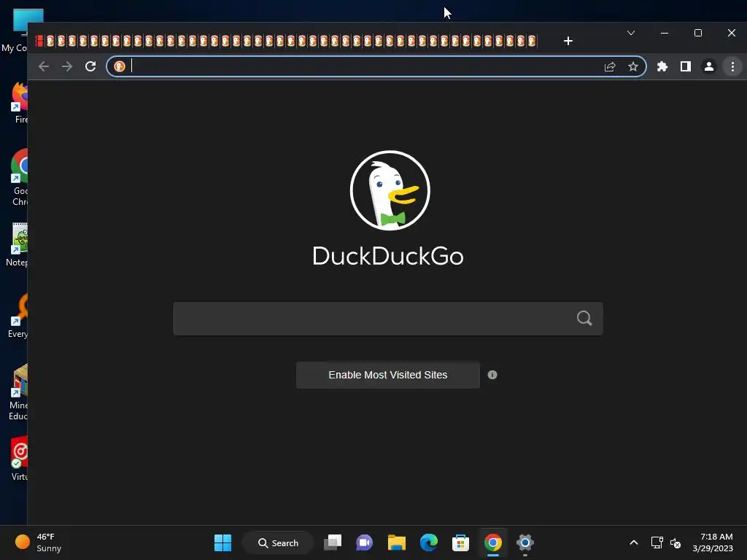747x560 pixels.
Task: Click the muted volume tray icon
Action: [x=676, y=542]
